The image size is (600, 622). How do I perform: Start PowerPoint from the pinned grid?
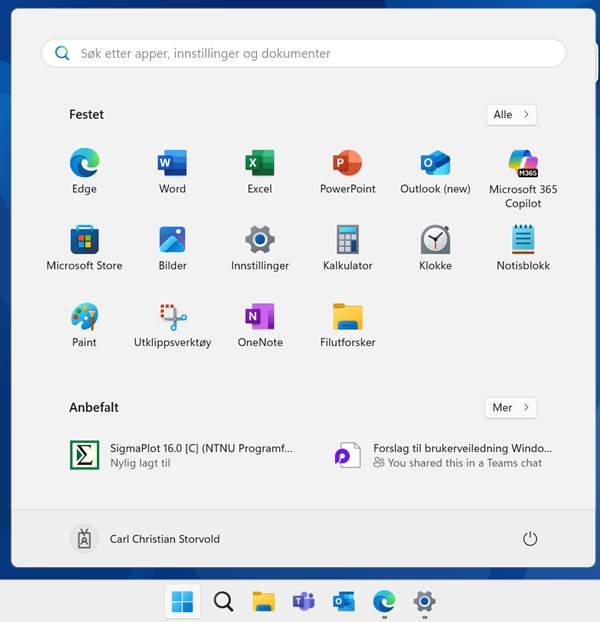347,171
